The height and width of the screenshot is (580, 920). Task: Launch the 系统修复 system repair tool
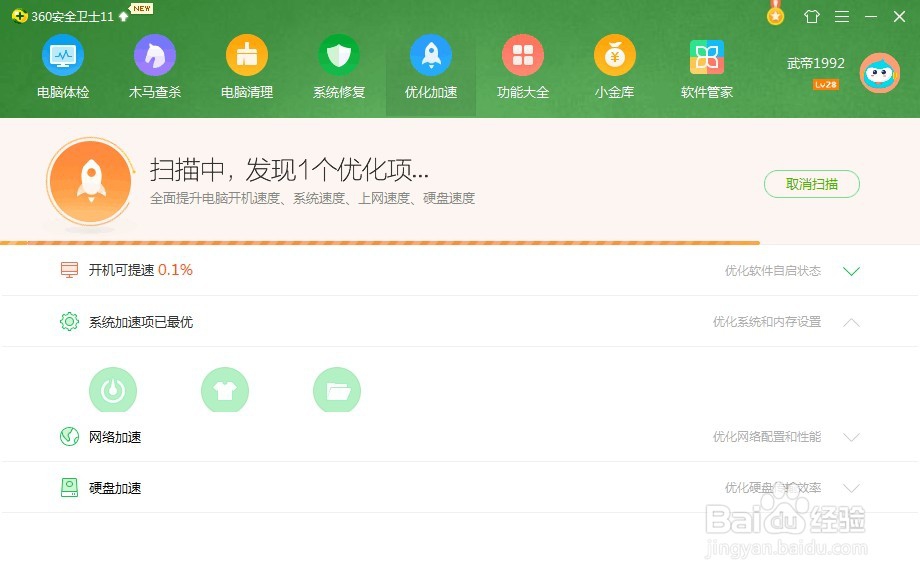(338, 65)
